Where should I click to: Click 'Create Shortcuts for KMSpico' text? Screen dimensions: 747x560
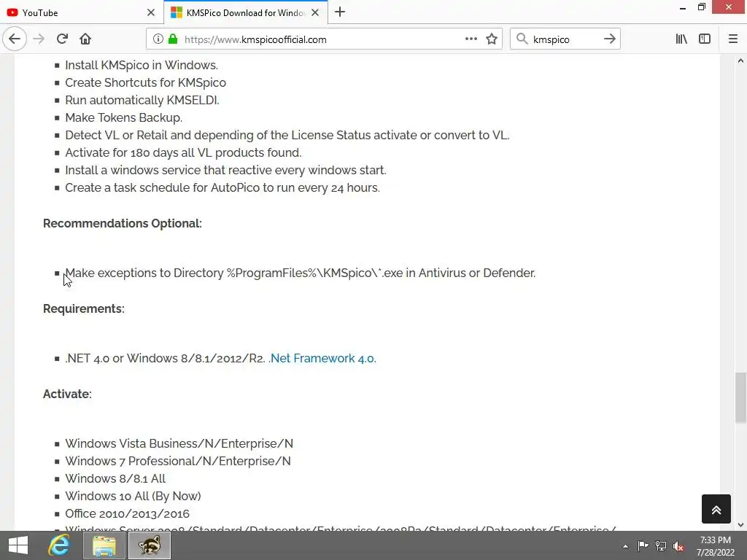tap(145, 83)
